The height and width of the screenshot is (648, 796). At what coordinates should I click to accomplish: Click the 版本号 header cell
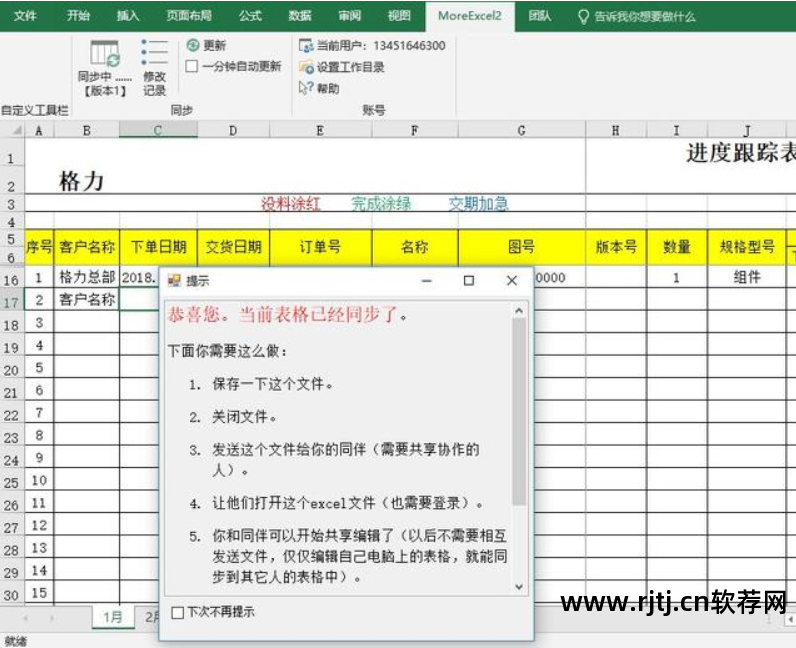click(x=616, y=247)
